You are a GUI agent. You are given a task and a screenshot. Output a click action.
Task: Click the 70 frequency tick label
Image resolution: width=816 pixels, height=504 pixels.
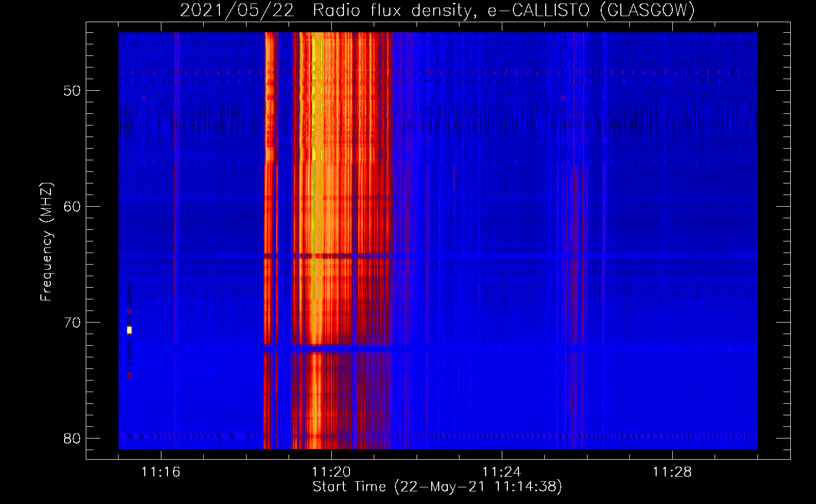tap(72, 323)
